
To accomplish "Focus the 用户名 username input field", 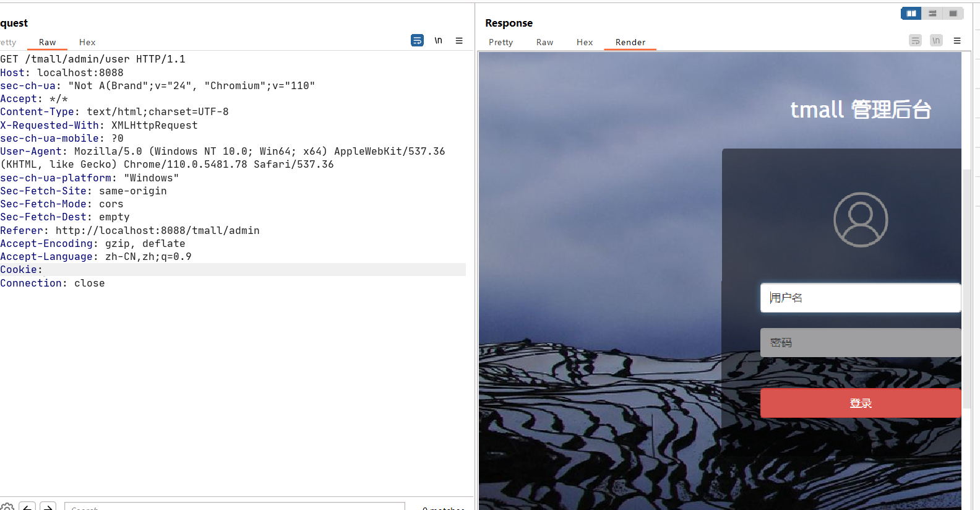I will [861, 298].
